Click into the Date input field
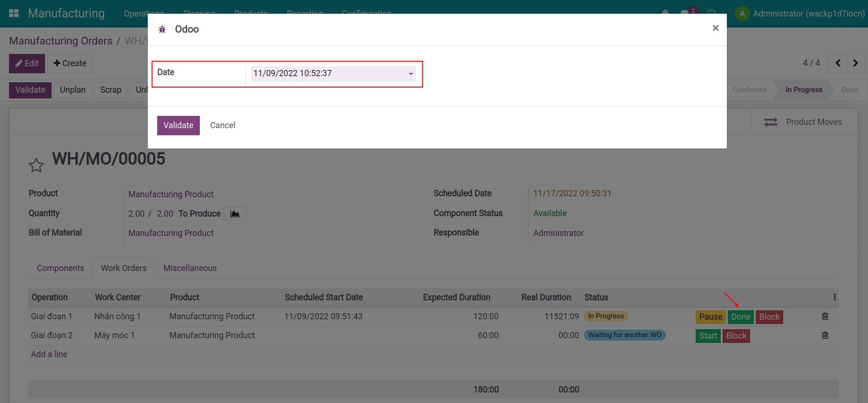Image resolution: width=868 pixels, height=403 pixels. coord(327,73)
